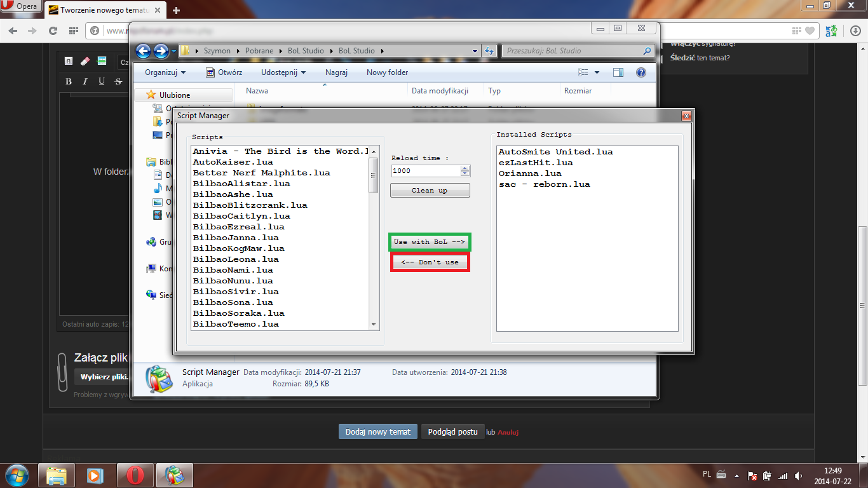This screenshot has width=868, height=488.
Task: Open a new Opera tab
Action: (x=176, y=10)
